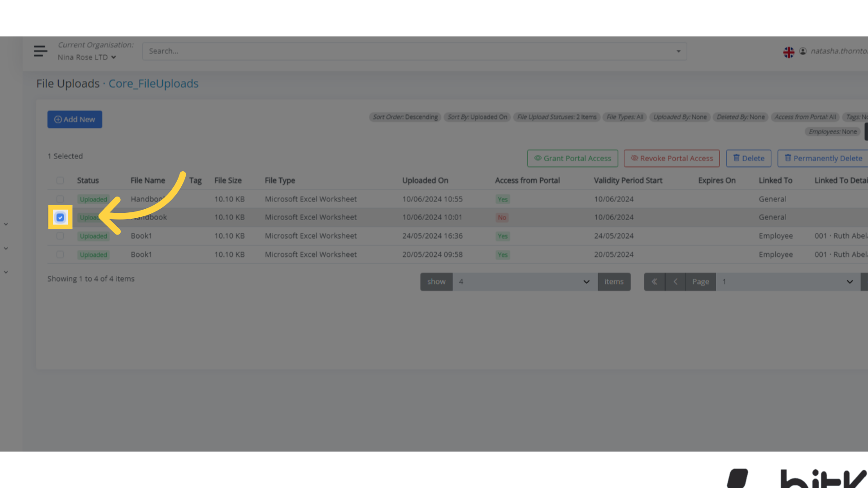Toggle the select-all checkbox in table header
This screenshot has height=488, width=868.
tap(60, 180)
